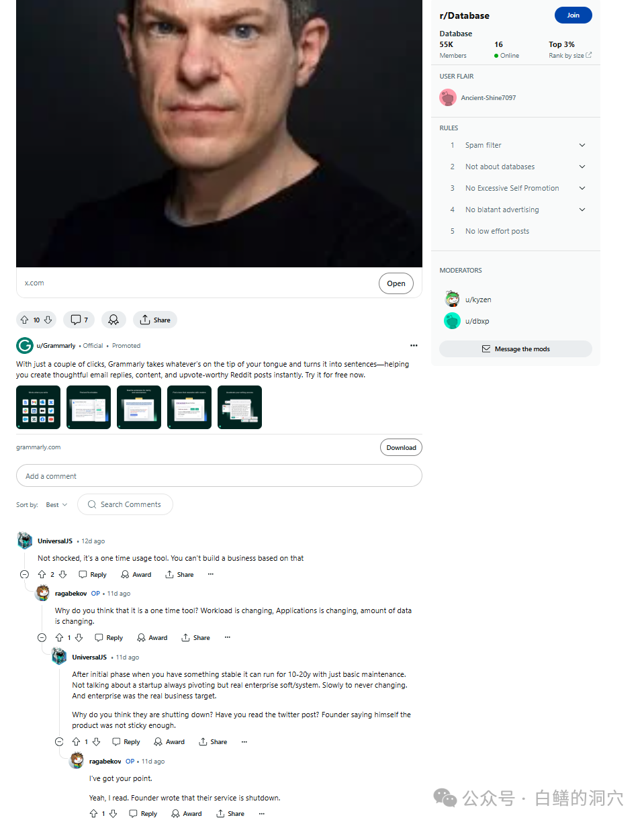This screenshot has height=824, width=644.
Task: Open more options on ragabekov's first reply
Action: tap(227, 637)
